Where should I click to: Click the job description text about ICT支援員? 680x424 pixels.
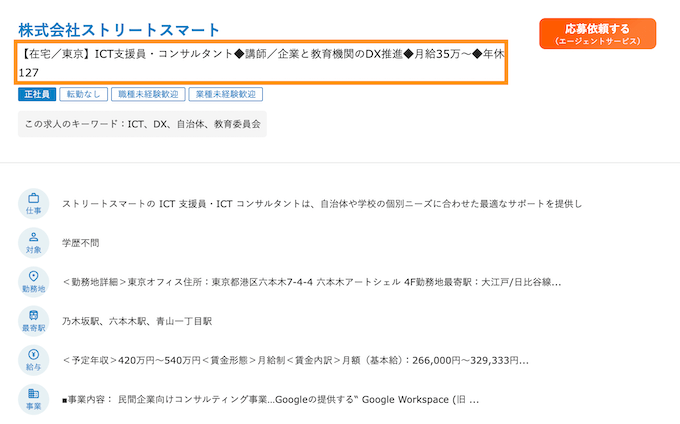(x=322, y=204)
